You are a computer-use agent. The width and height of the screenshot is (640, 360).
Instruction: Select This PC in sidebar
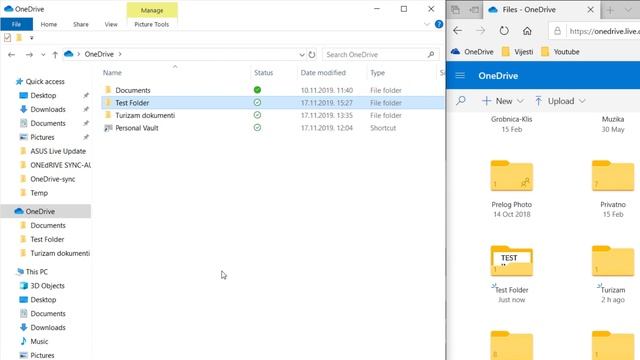(x=36, y=272)
